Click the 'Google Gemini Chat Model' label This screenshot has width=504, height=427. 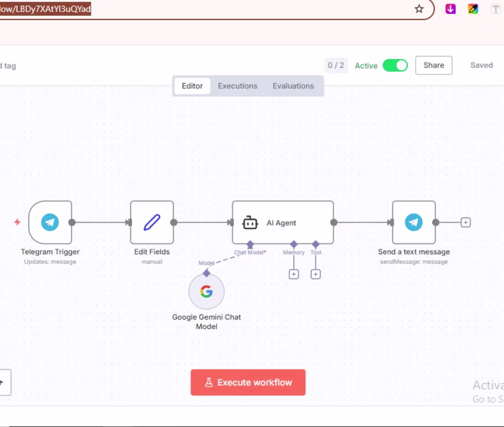click(x=206, y=322)
